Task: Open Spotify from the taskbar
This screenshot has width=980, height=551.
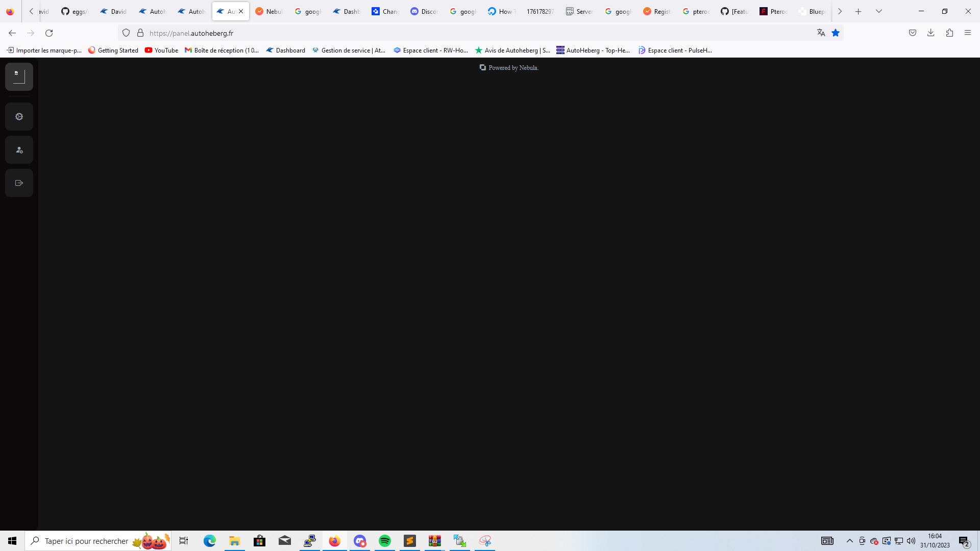Action: click(385, 541)
